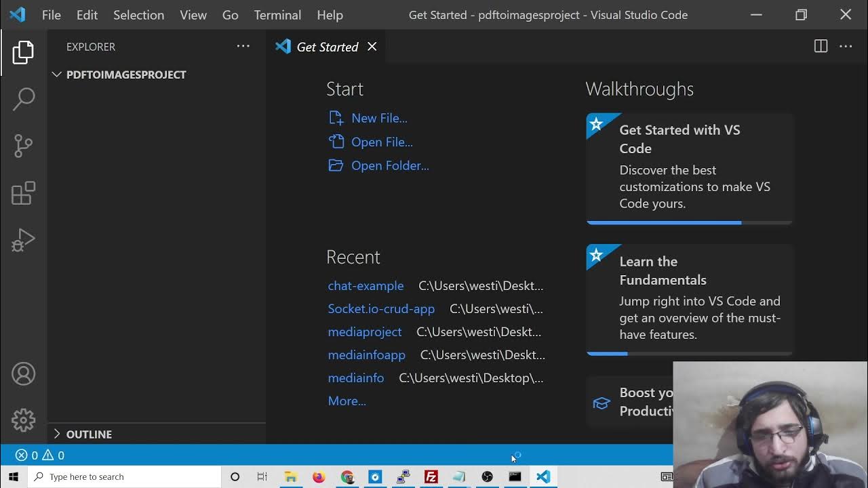Open the Manage gear icon
Screen dimensions: 868x488
coord(24,420)
